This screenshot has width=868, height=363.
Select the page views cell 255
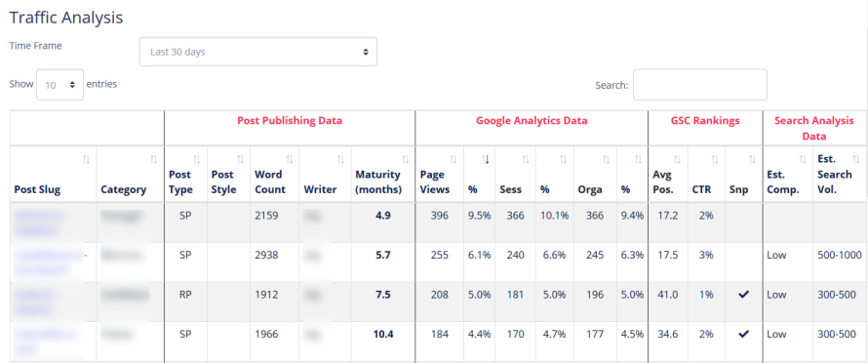click(440, 255)
